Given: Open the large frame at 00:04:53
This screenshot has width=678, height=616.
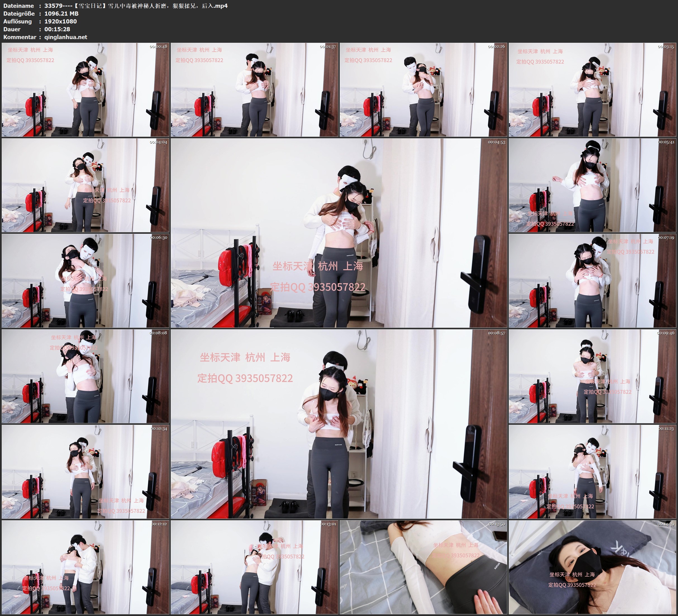Looking at the screenshot, I should pos(339,233).
